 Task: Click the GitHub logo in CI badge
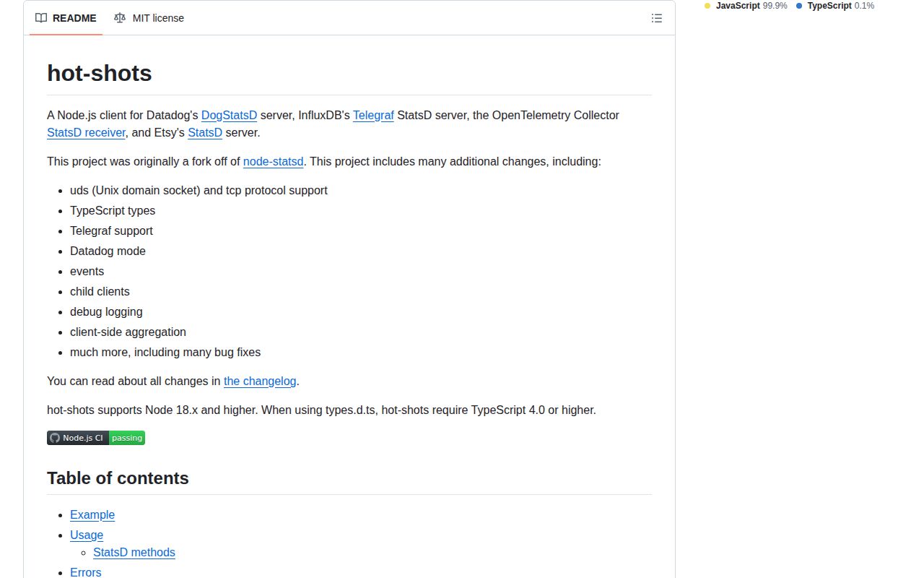point(55,438)
